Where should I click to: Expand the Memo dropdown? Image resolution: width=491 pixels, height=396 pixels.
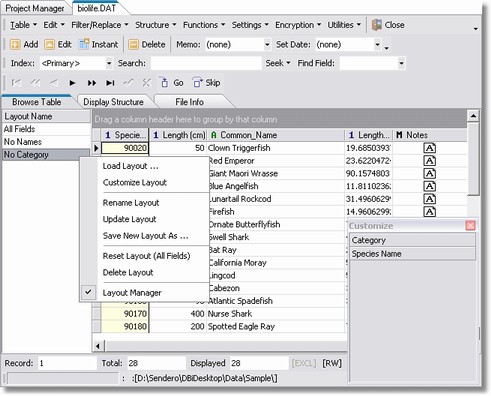coord(267,45)
